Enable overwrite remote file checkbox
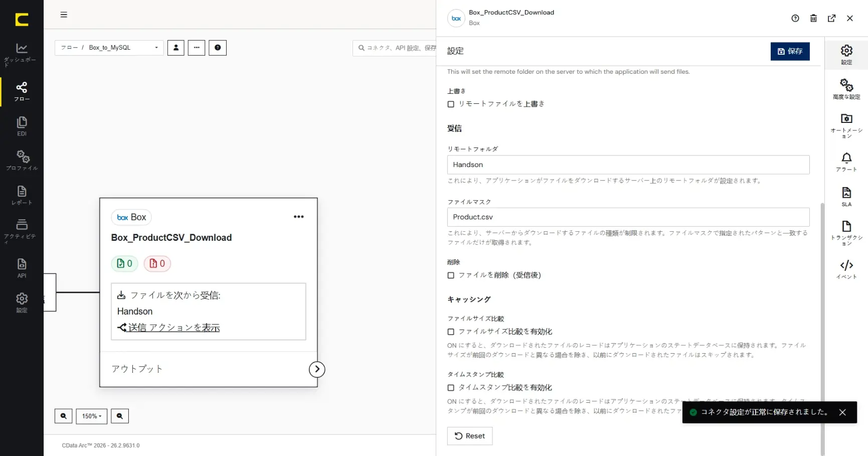The height and width of the screenshot is (456, 868). 451,104
